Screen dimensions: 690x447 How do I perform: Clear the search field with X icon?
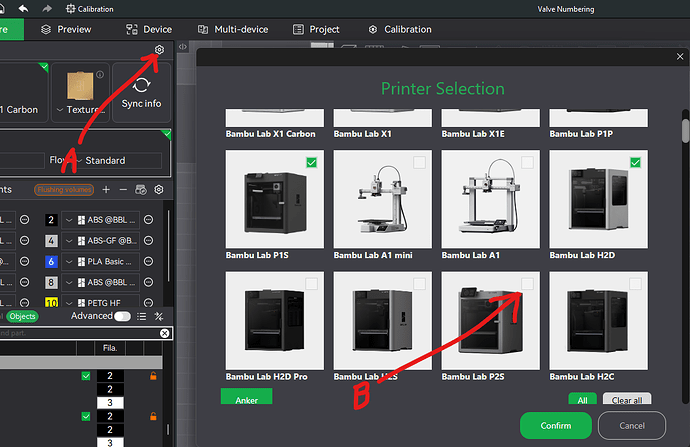[x=165, y=333]
